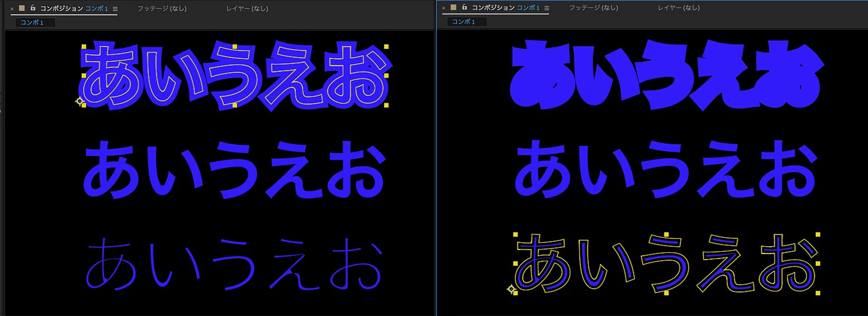Click the コンポ1 breadcrumb in left panel
This screenshot has width=868, height=316.
pos(36,22)
